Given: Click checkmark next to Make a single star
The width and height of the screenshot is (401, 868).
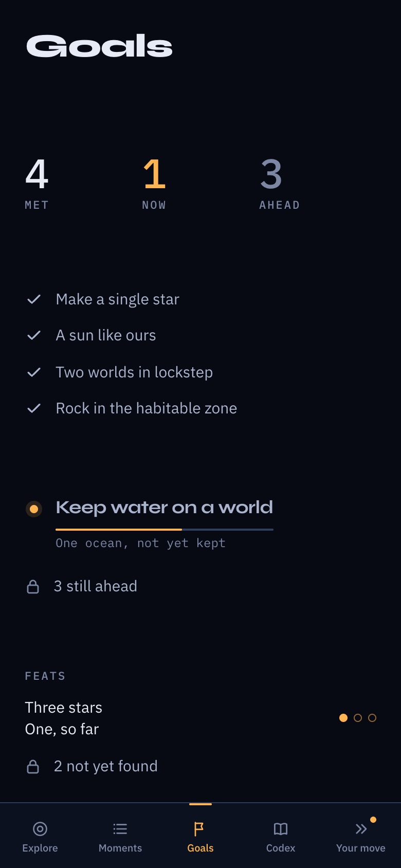Looking at the screenshot, I should coord(34,299).
